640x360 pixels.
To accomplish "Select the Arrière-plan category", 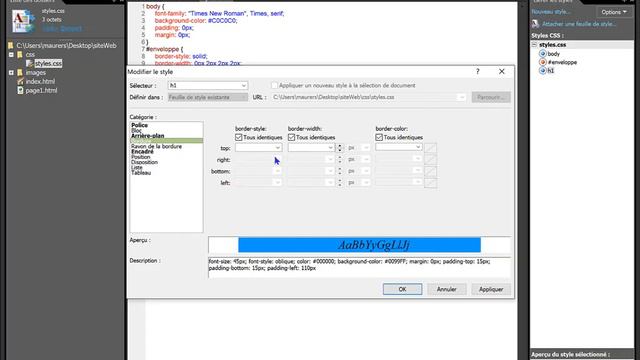I will [147, 136].
